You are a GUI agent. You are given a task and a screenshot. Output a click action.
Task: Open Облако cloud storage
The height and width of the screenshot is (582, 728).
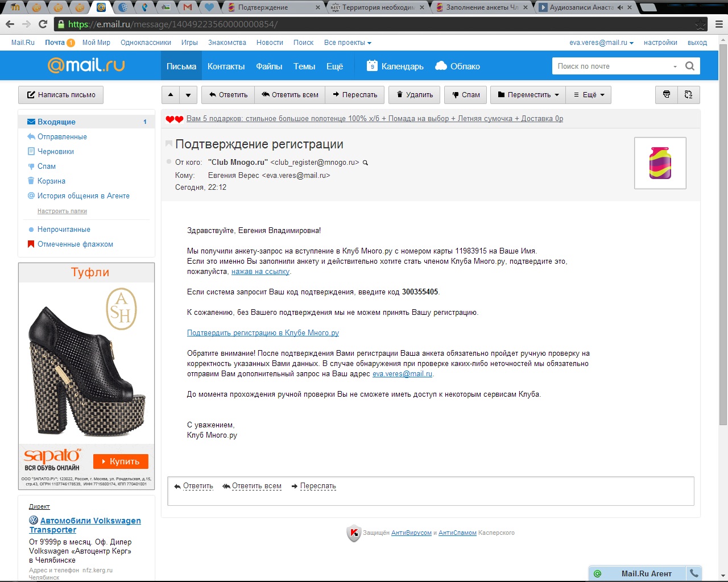point(458,66)
